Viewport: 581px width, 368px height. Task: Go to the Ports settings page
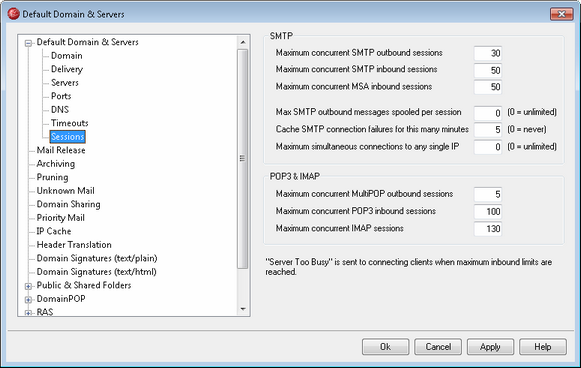(x=61, y=96)
